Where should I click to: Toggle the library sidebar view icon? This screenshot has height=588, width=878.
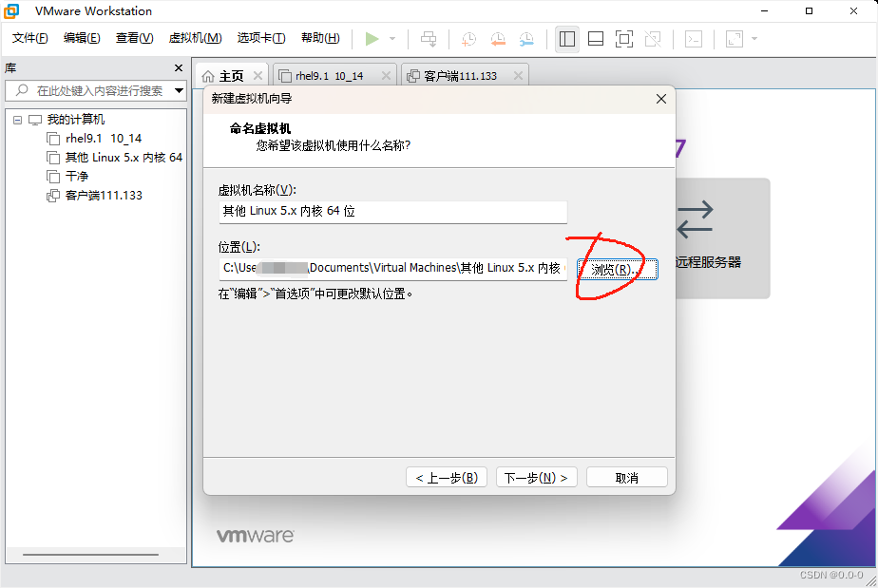(x=567, y=39)
